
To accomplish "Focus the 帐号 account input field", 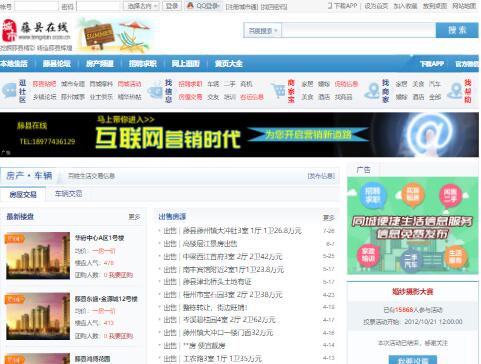I will (37, 6).
